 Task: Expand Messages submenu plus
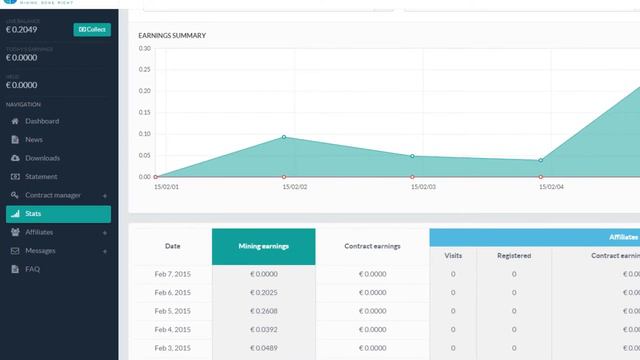(x=104, y=251)
